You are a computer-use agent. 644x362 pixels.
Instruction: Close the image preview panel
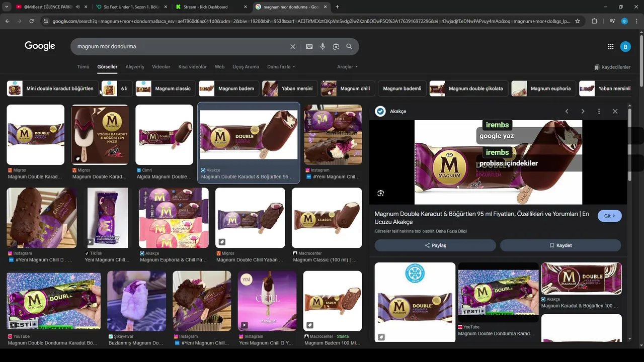click(615, 111)
